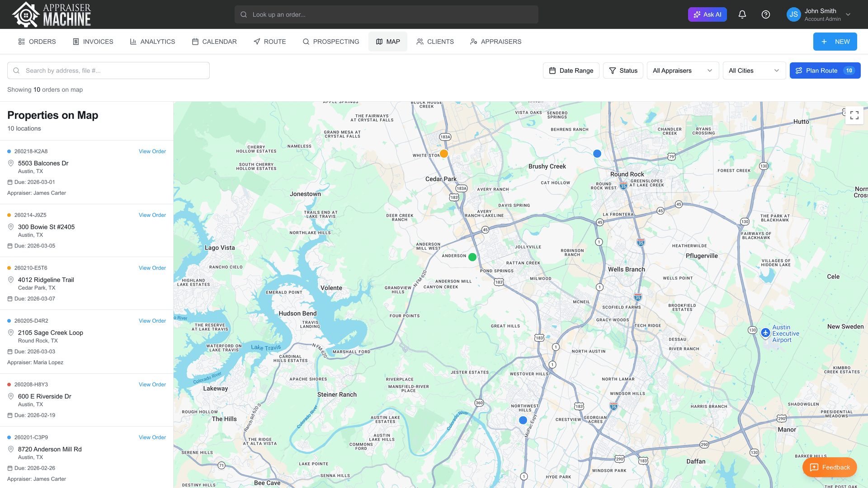Open the help question mark icon
The width and height of the screenshot is (868, 488).
(766, 14)
